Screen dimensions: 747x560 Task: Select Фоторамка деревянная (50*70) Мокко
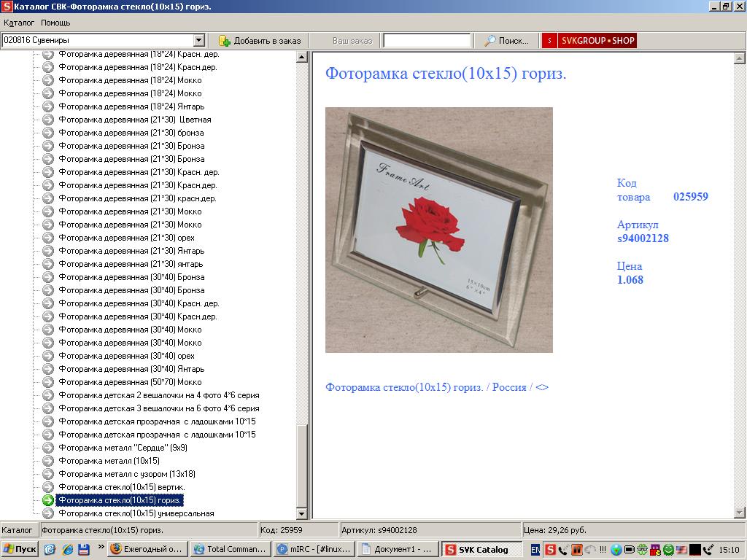[130, 382]
